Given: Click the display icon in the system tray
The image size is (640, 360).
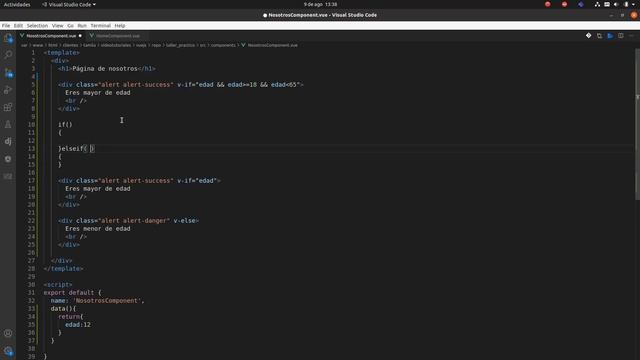Looking at the screenshot, I should 607,4.
